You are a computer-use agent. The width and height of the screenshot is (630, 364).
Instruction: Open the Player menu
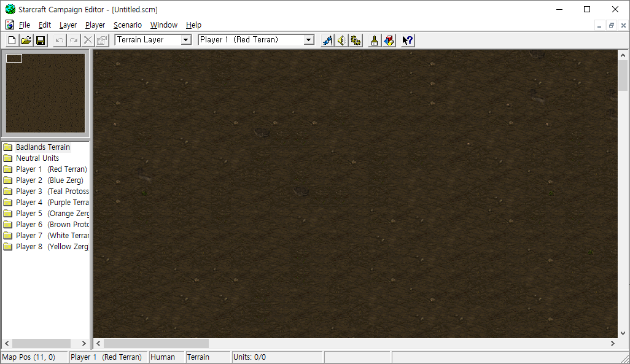[95, 25]
